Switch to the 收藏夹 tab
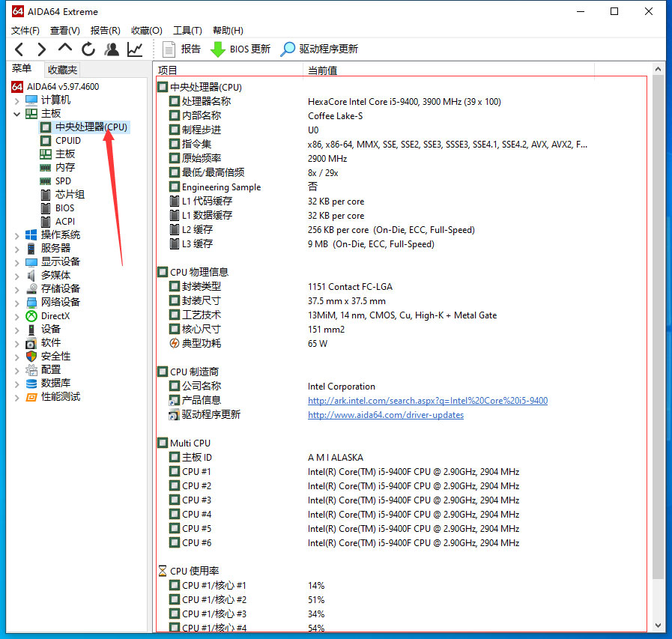This screenshot has height=639, width=672. coord(62,69)
